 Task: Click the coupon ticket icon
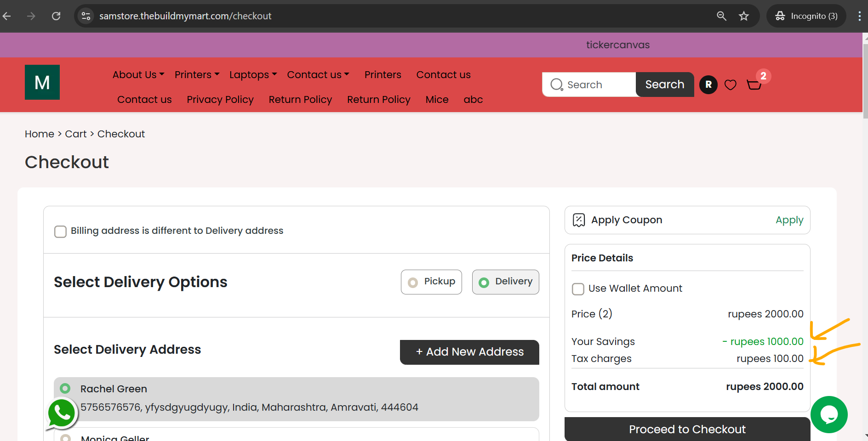pyautogui.click(x=579, y=220)
